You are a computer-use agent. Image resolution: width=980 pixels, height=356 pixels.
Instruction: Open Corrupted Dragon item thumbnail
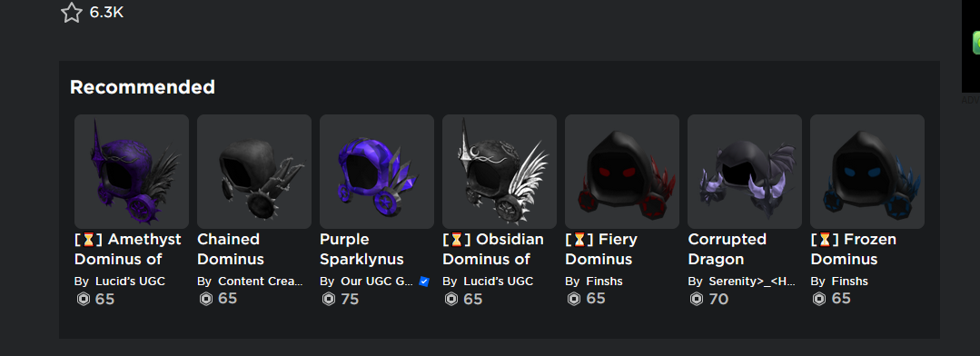(x=745, y=171)
